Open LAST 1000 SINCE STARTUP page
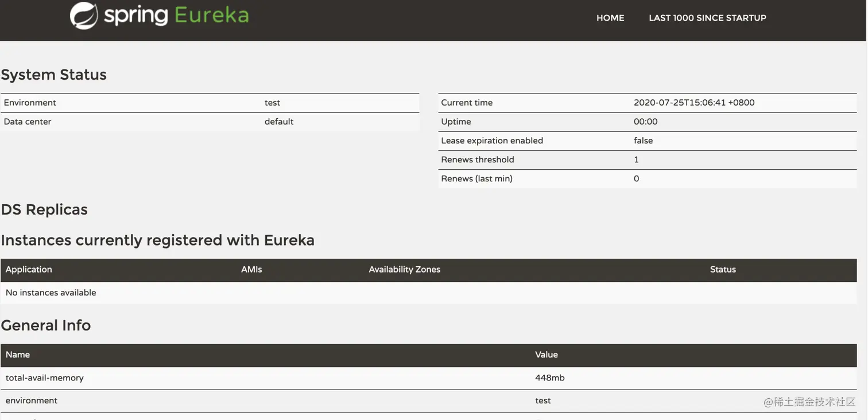The width and height of the screenshot is (868, 420). tap(707, 18)
